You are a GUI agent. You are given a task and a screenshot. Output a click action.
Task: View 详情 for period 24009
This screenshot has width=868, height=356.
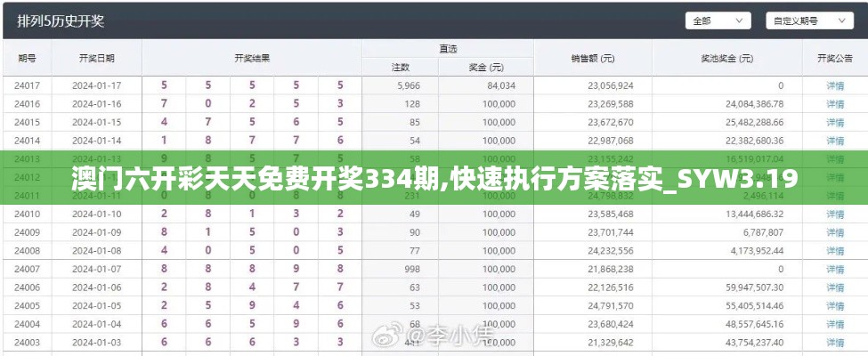tap(835, 232)
